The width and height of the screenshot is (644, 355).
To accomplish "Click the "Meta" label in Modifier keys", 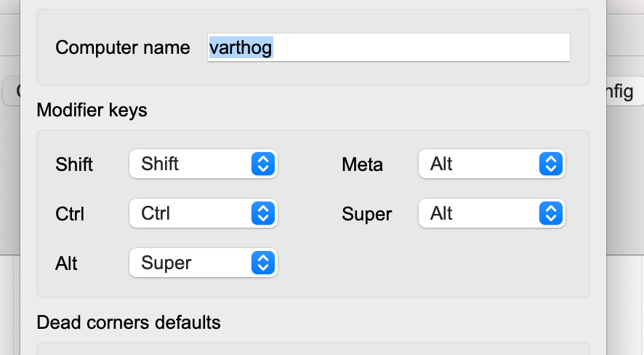I will [362, 164].
